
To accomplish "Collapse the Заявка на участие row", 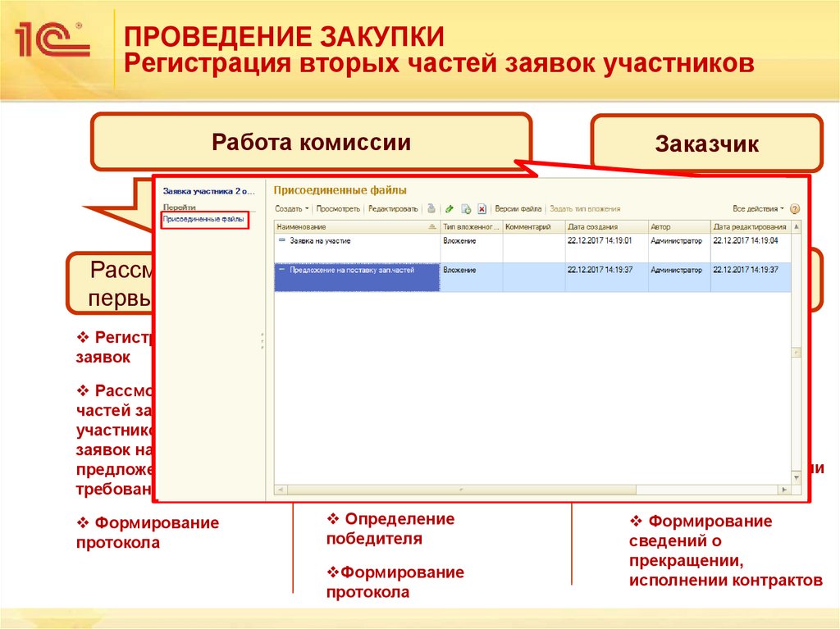I will click(283, 240).
